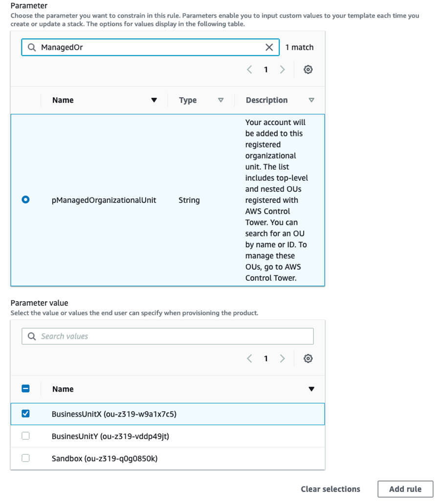Go to previous page of parameter values

click(x=249, y=358)
